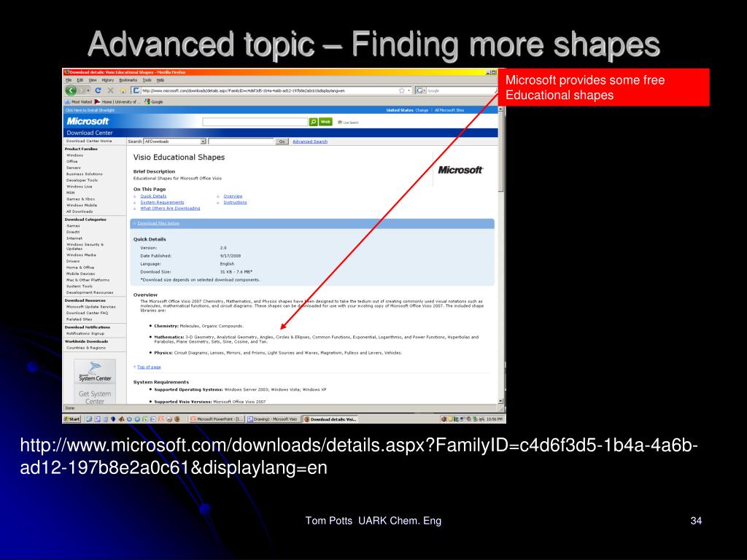747x560 pixels.
Task: Open Home | University of bookmark
Action: pos(118,101)
